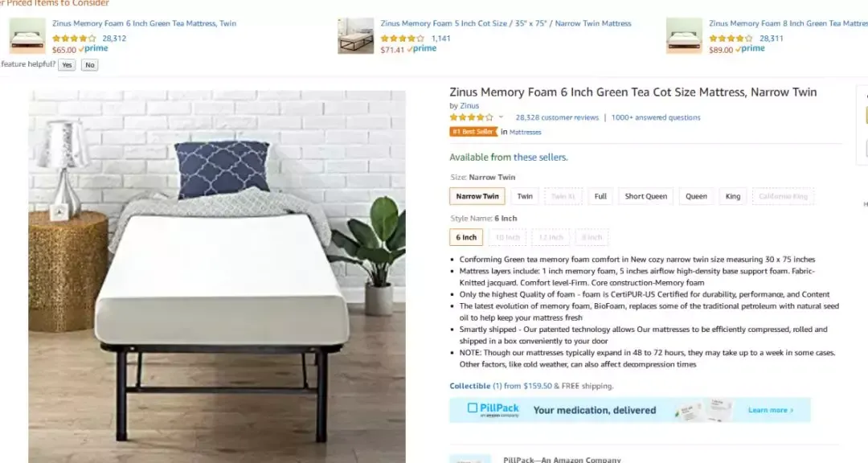Select the Narrow Twin size option
The width and height of the screenshot is (868, 463).
tap(477, 196)
